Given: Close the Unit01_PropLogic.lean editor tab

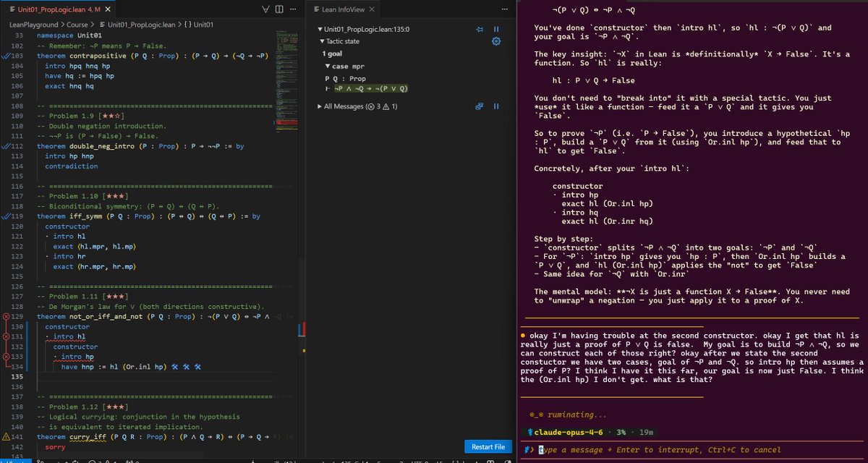Looking at the screenshot, I should pos(107,10).
